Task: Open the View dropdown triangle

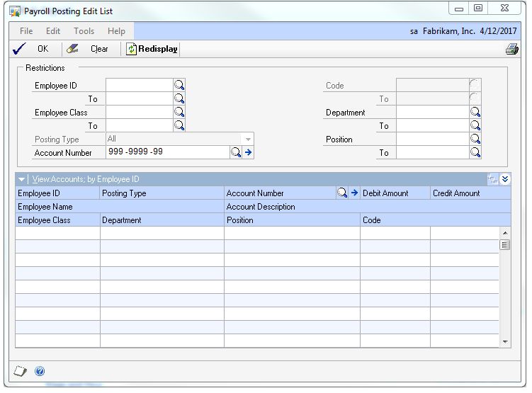Action: pos(21,179)
